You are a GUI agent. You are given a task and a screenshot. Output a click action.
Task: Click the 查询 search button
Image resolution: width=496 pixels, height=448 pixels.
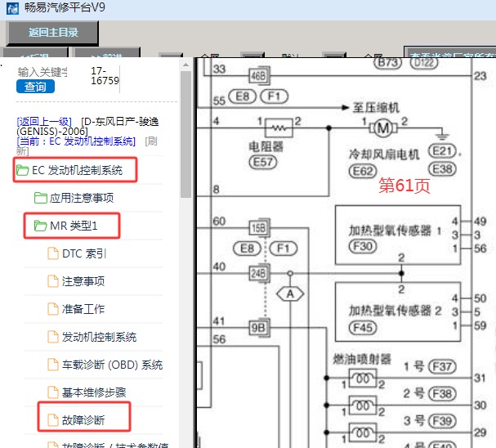point(35,87)
